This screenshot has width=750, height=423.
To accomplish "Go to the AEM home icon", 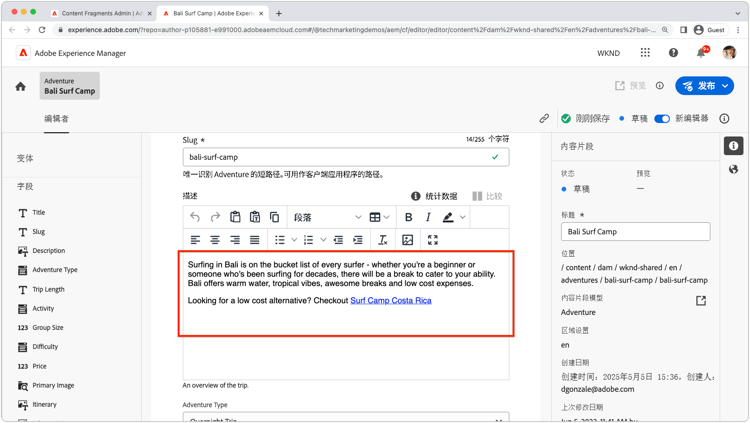I will [21, 86].
